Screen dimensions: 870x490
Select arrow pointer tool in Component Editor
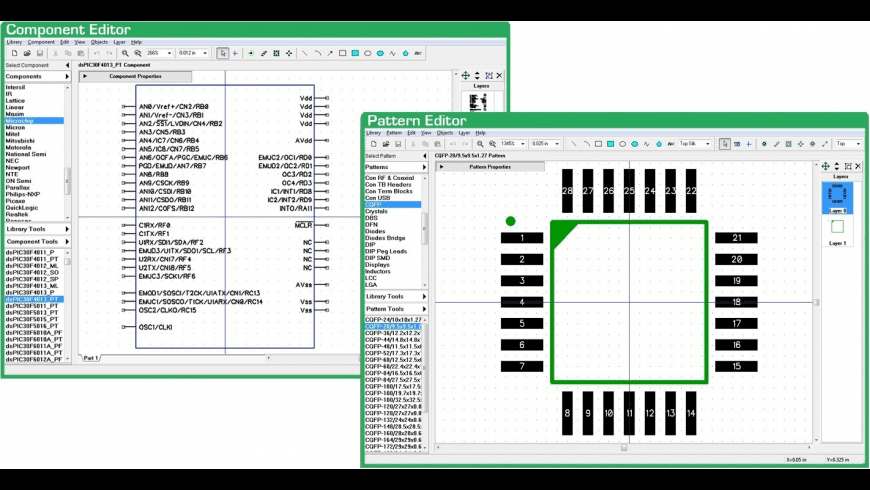[222, 53]
